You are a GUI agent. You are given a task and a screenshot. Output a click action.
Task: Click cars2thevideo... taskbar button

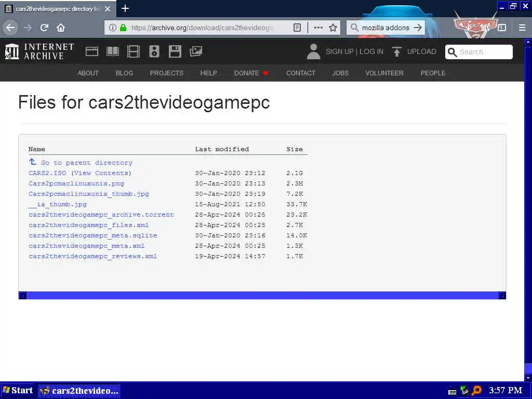[x=79, y=391]
